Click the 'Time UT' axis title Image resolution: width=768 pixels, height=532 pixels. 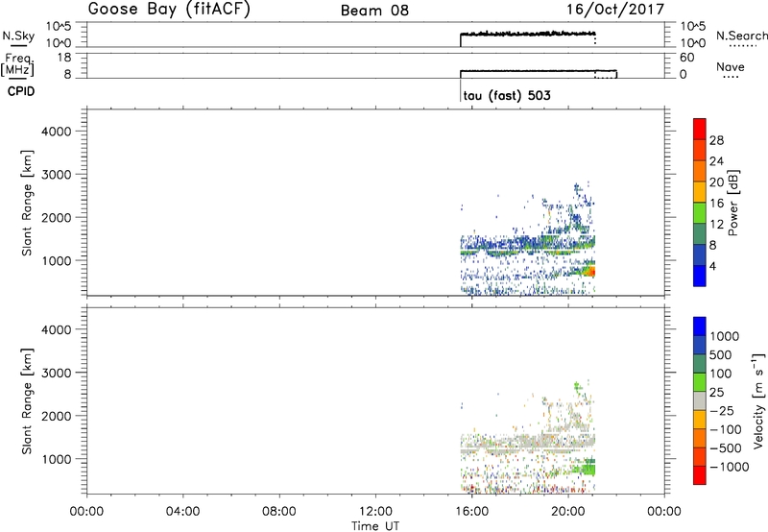(375, 526)
